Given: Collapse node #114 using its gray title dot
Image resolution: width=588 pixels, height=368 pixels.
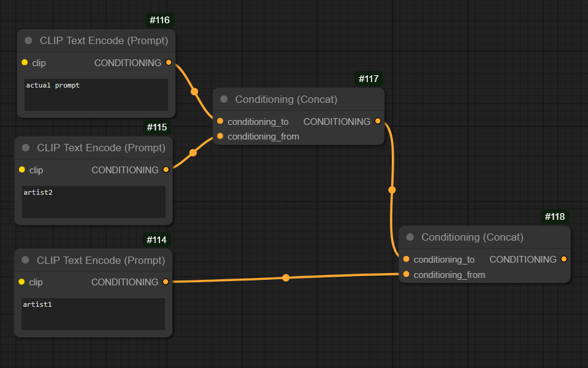Looking at the screenshot, I should pyautogui.click(x=26, y=260).
